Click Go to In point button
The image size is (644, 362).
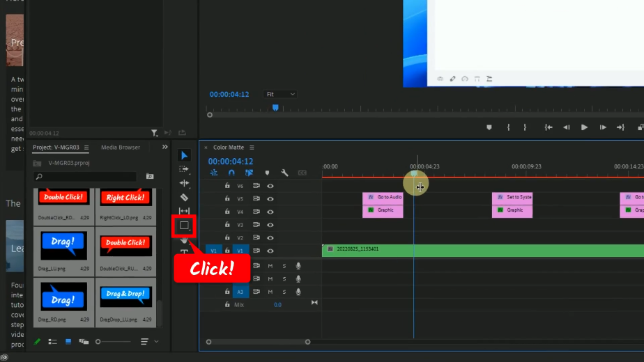click(549, 127)
